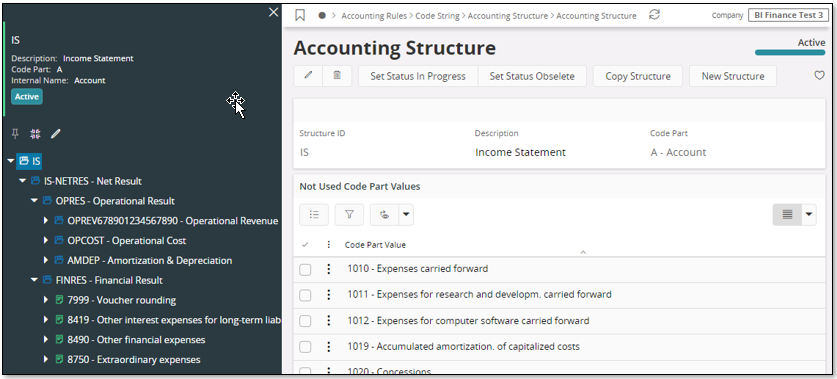Add page to favorites with heart icon

pyautogui.click(x=819, y=76)
